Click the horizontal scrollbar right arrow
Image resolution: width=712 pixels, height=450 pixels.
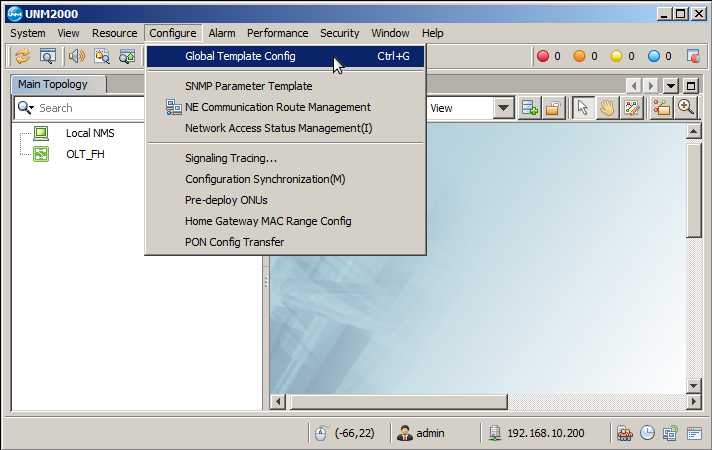693,401
